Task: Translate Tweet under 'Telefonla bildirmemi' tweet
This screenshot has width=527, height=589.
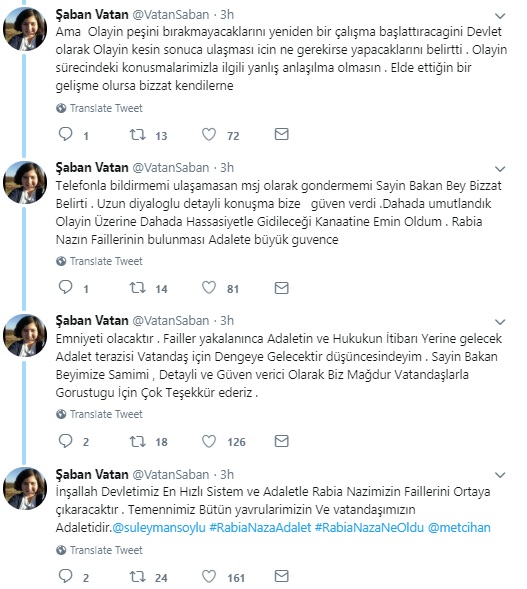Action: (x=99, y=261)
